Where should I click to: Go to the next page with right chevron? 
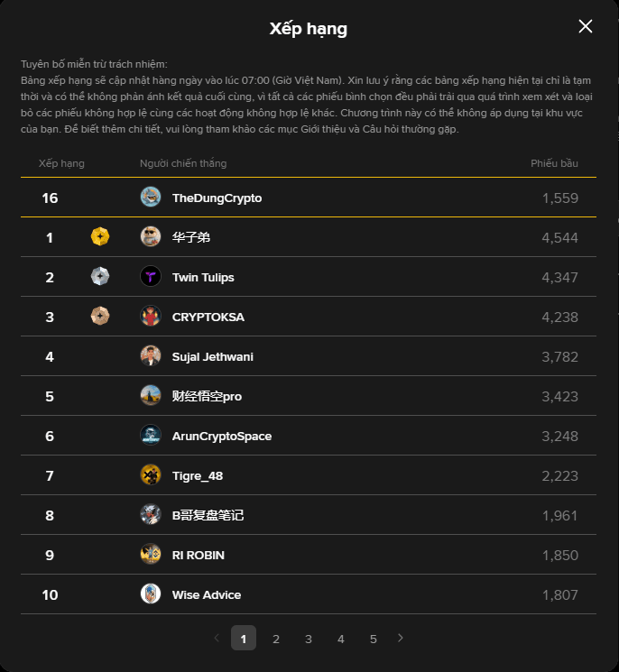(x=401, y=638)
